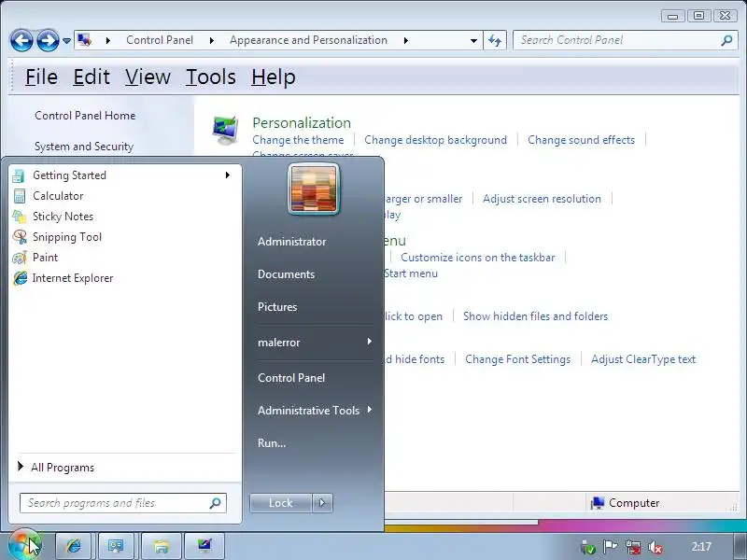Open Show hidden files and folders link
Viewport: 747px width, 560px height.
pos(535,316)
